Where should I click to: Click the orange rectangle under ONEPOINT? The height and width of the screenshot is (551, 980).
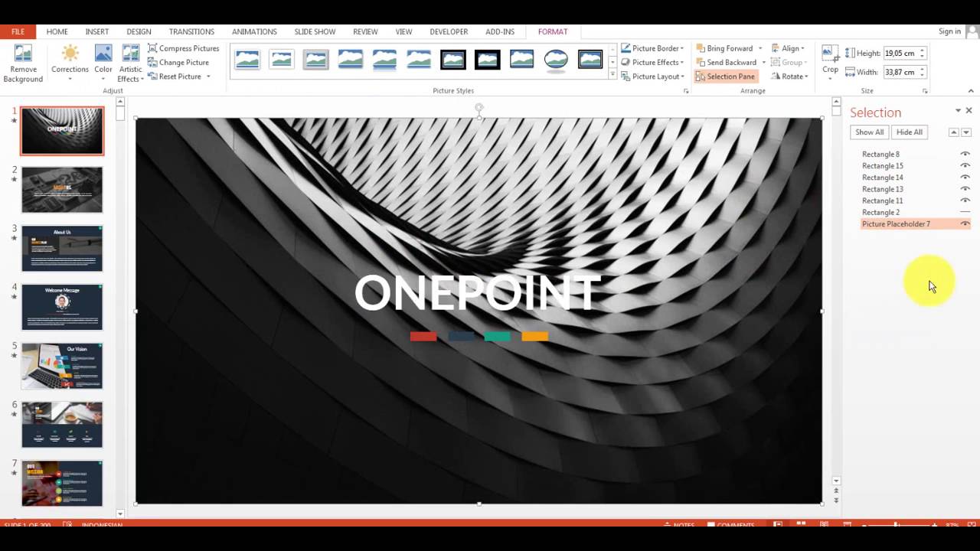click(534, 336)
